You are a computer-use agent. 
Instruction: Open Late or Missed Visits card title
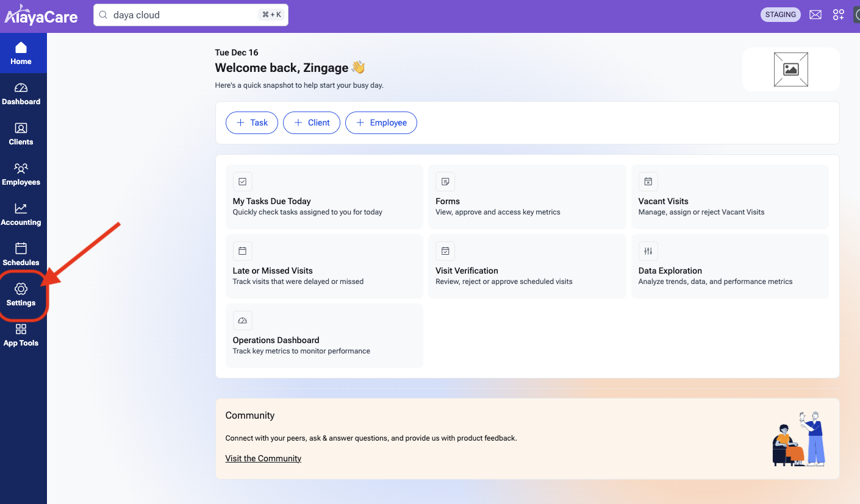click(x=273, y=271)
